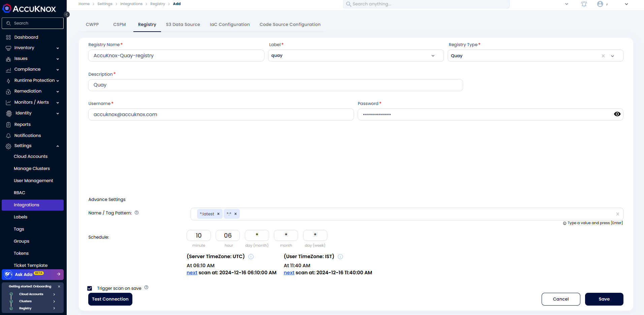Switch to Code Source Configuration tab

point(290,25)
